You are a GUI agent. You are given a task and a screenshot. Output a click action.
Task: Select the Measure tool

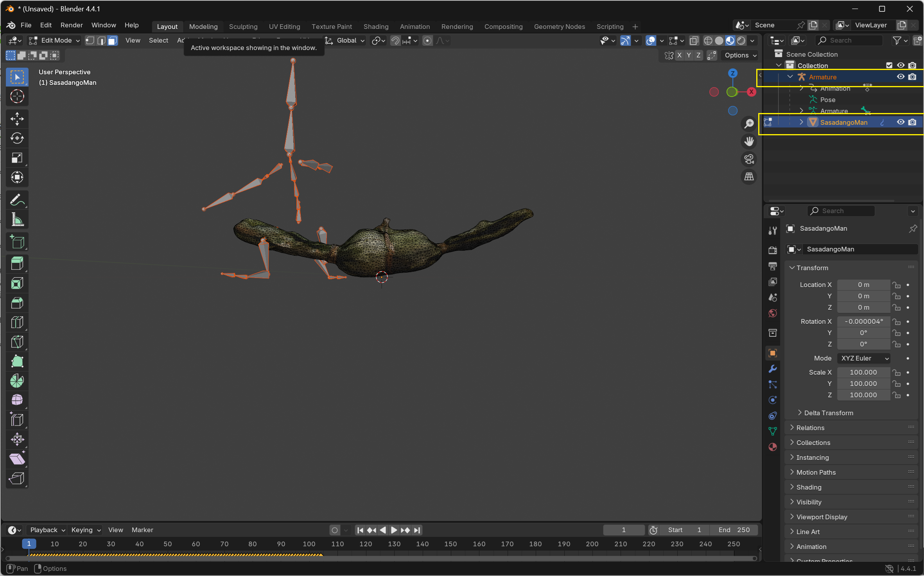click(17, 219)
